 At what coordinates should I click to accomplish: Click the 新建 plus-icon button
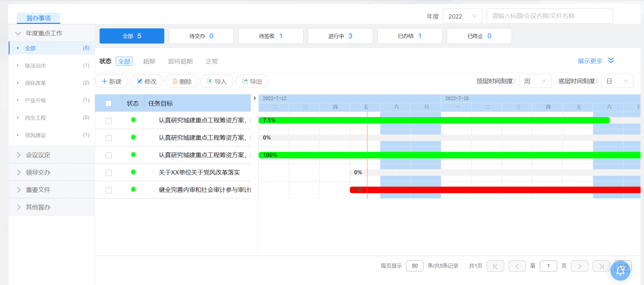point(112,81)
